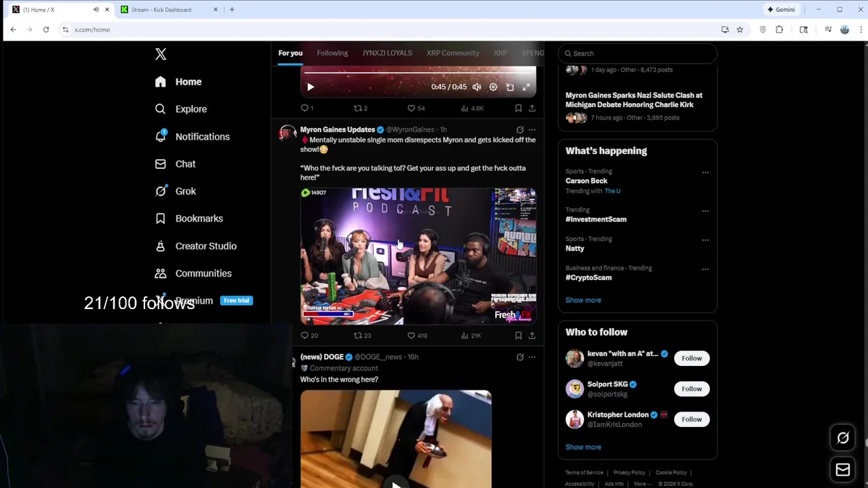Reply to top post with 1 reply

point(307,108)
